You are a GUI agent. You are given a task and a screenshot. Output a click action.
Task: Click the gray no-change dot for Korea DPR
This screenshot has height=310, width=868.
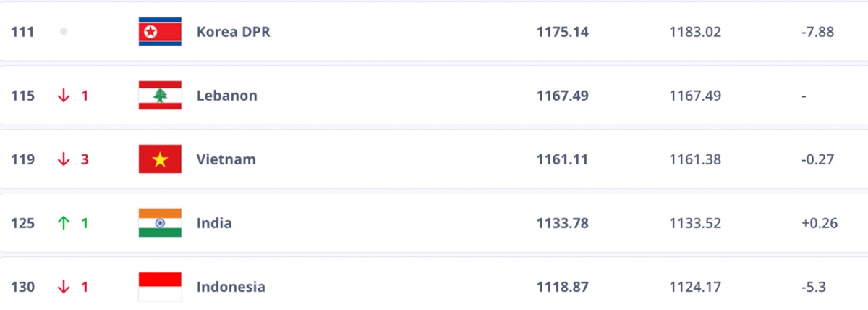64,32
